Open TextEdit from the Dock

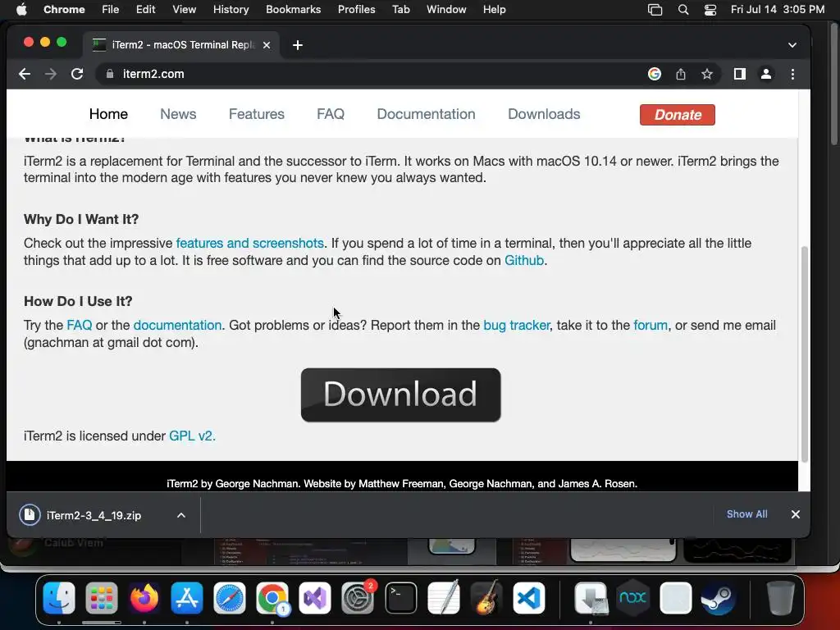[x=444, y=598]
